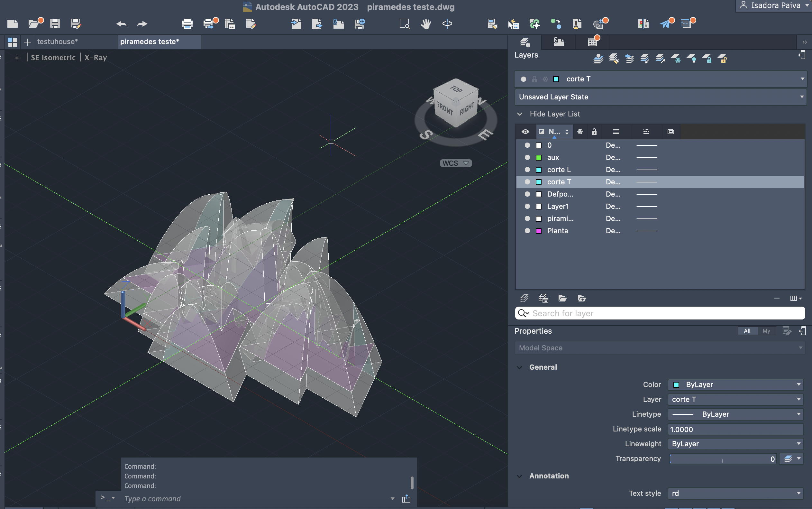Screen dimensions: 812x509
Task: Toggle visibility of the aux layer
Action: pyautogui.click(x=527, y=157)
